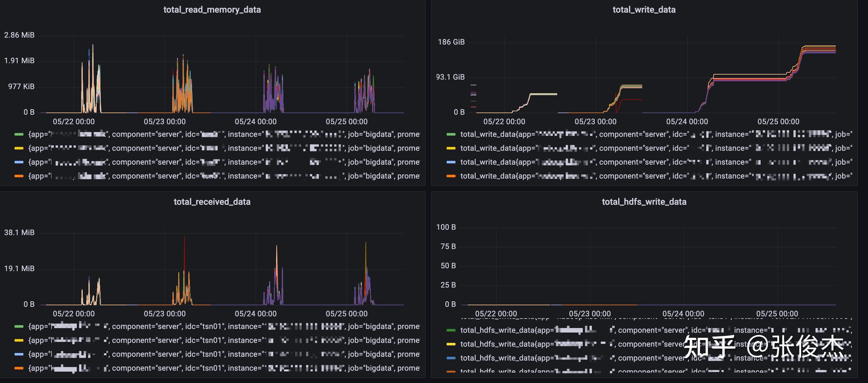Click 05/23 00:00 label on total_write_data axis
Image resolution: width=868 pixels, height=383 pixels.
point(595,121)
